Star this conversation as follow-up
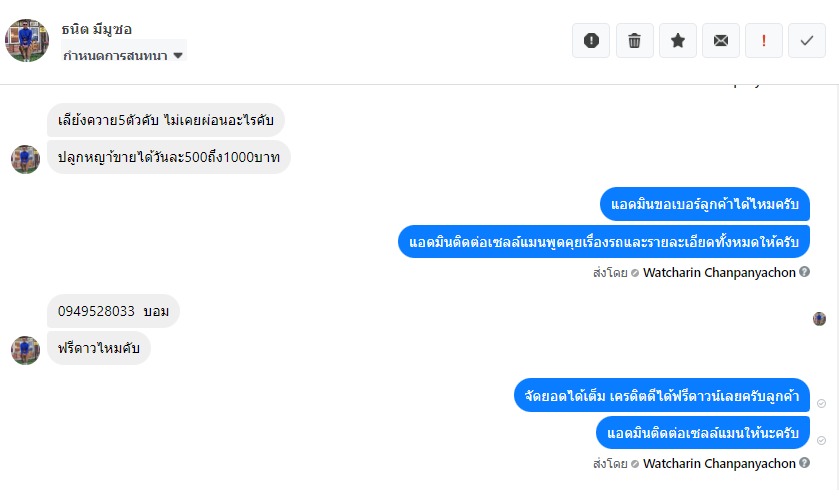 (x=677, y=41)
